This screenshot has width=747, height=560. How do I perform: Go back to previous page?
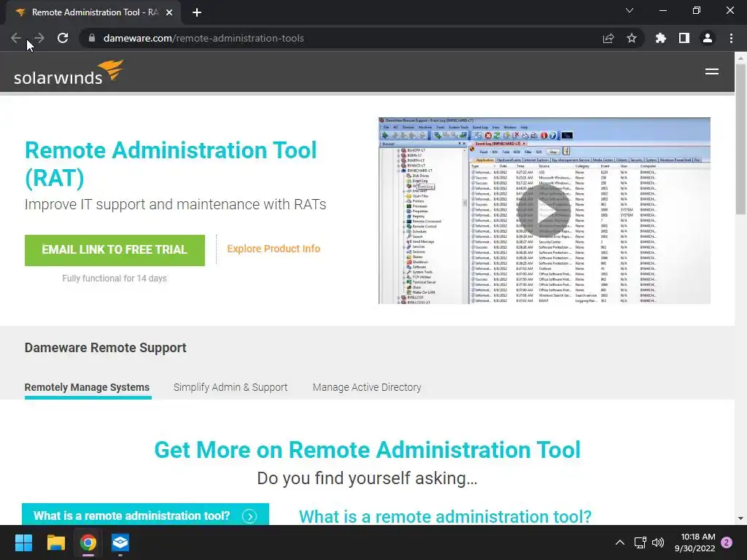[16, 38]
